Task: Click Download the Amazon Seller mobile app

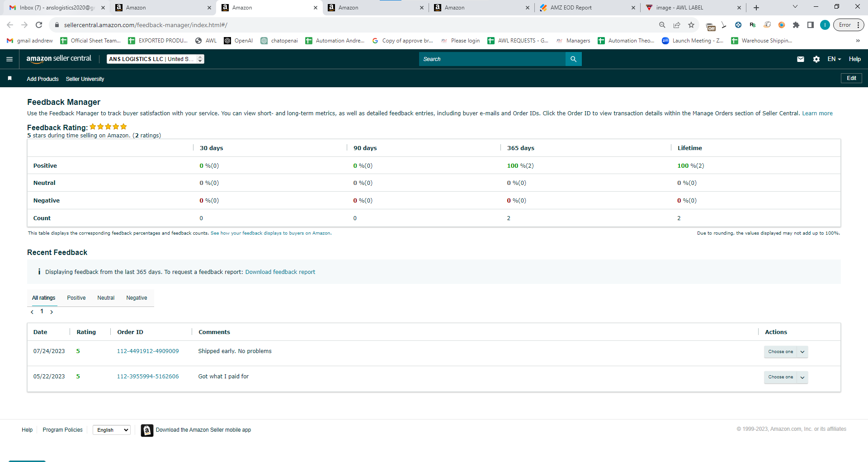Action: coord(203,430)
